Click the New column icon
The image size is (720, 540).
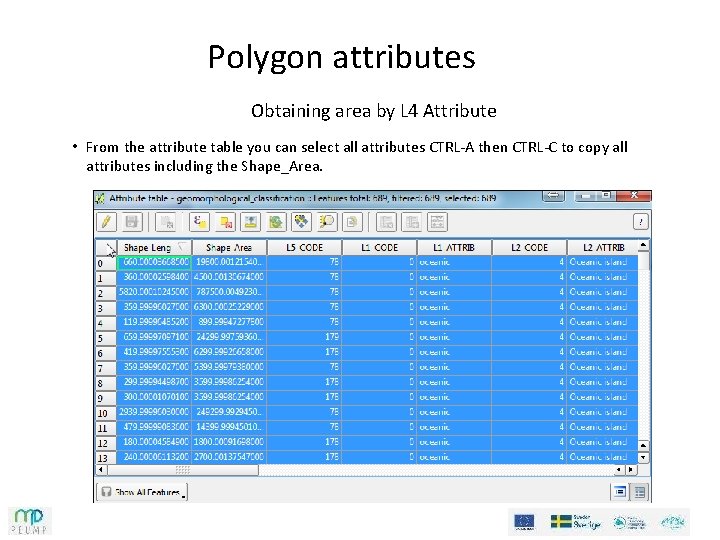(x=412, y=222)
